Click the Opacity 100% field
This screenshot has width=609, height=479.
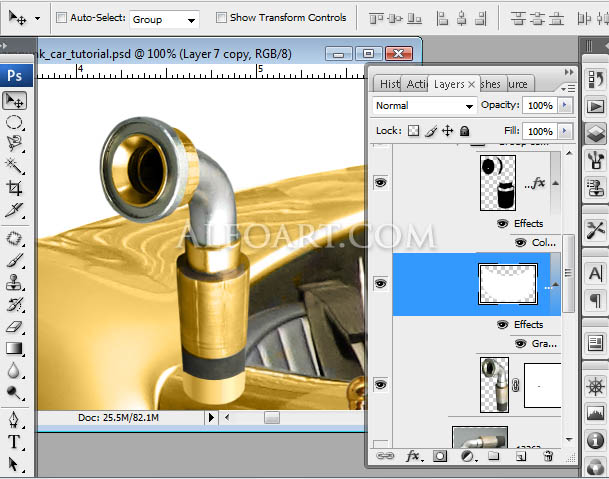540,105
